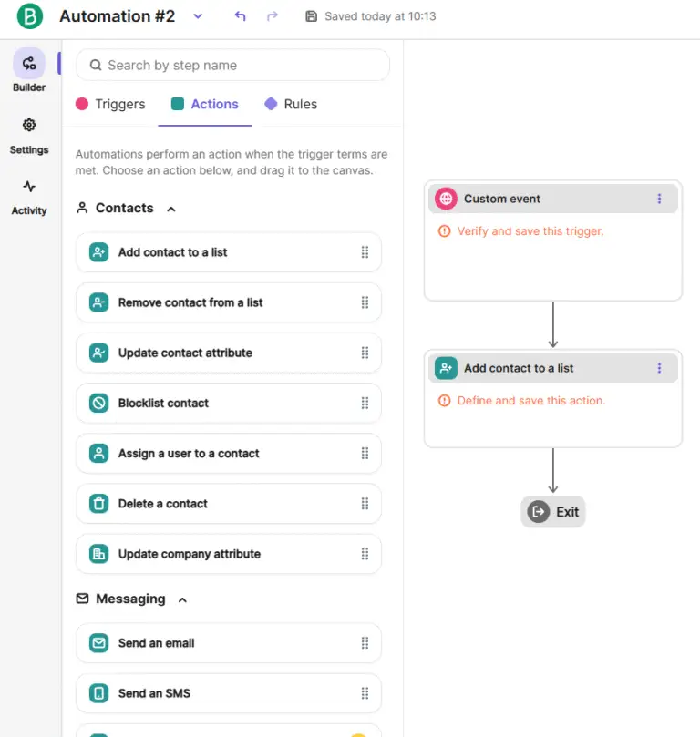Open the Automation #2 name dropdown

(x=198, y=16)
